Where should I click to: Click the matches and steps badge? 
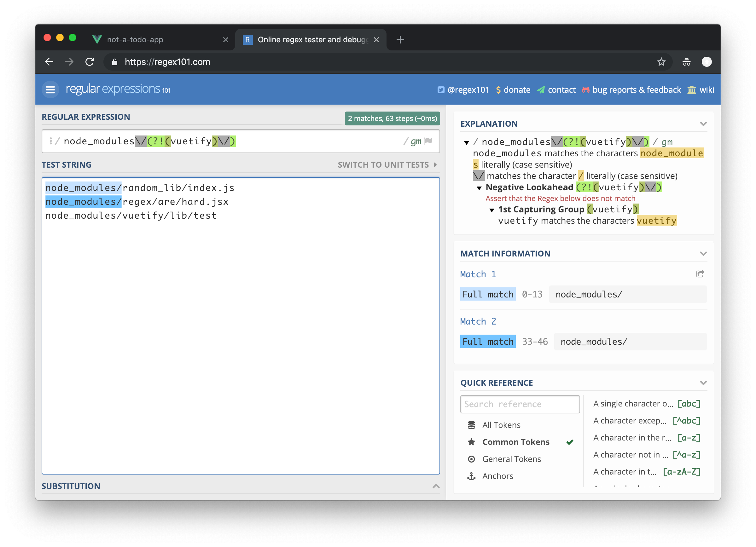tap(392, 118)
